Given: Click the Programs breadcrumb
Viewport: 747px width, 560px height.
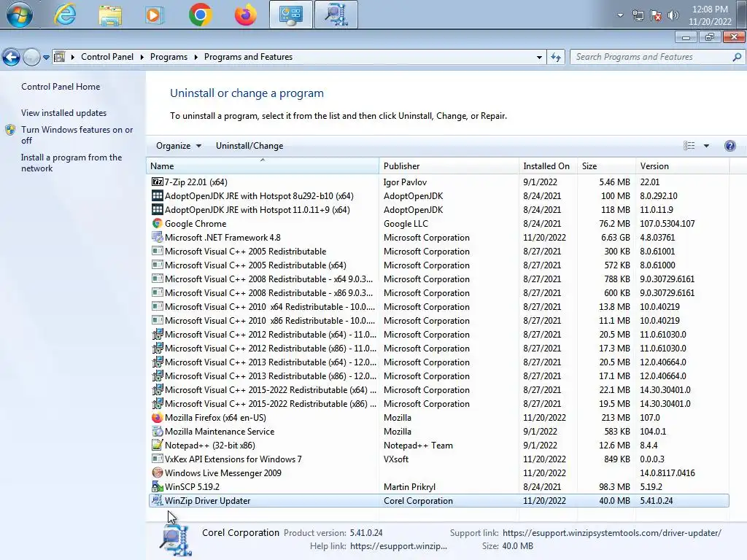Looking at the screenshot, I should 169,57.
